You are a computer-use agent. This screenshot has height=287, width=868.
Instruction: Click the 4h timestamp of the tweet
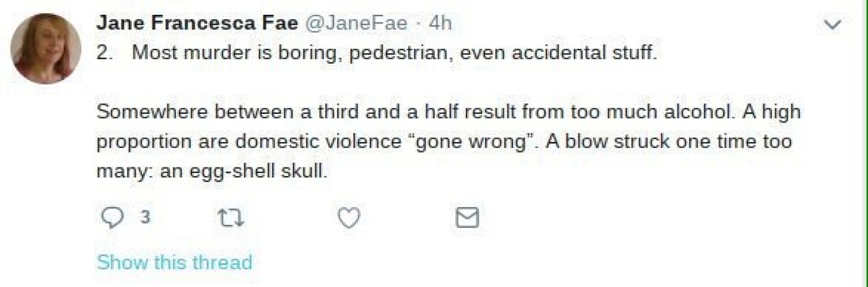click(x=440, y=23)
